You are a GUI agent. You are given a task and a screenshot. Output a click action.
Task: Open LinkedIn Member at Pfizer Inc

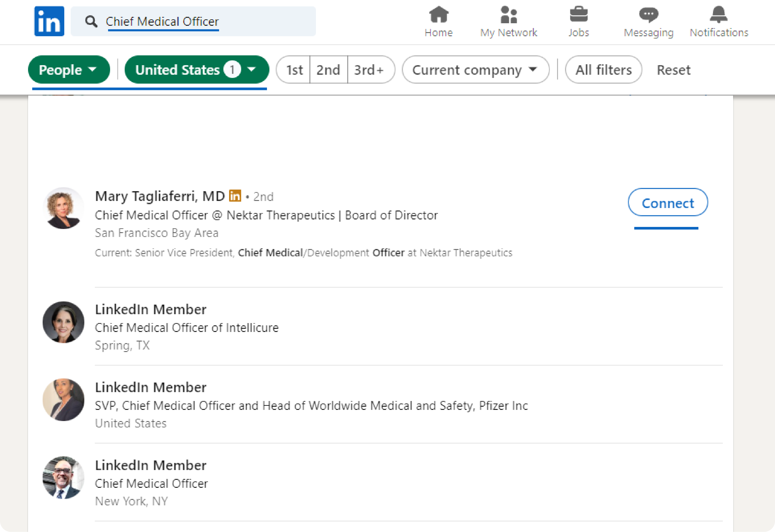click(151, 387)
